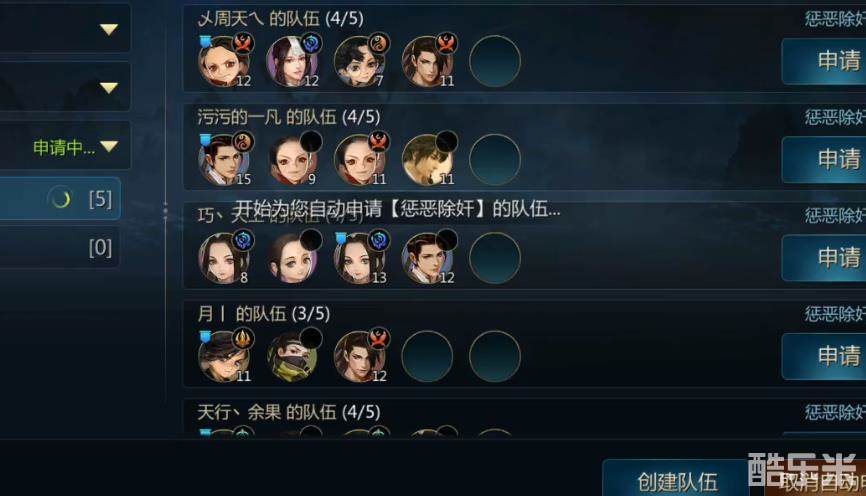Click level 12 leader avatar in 乂周天乀 team

224,61
